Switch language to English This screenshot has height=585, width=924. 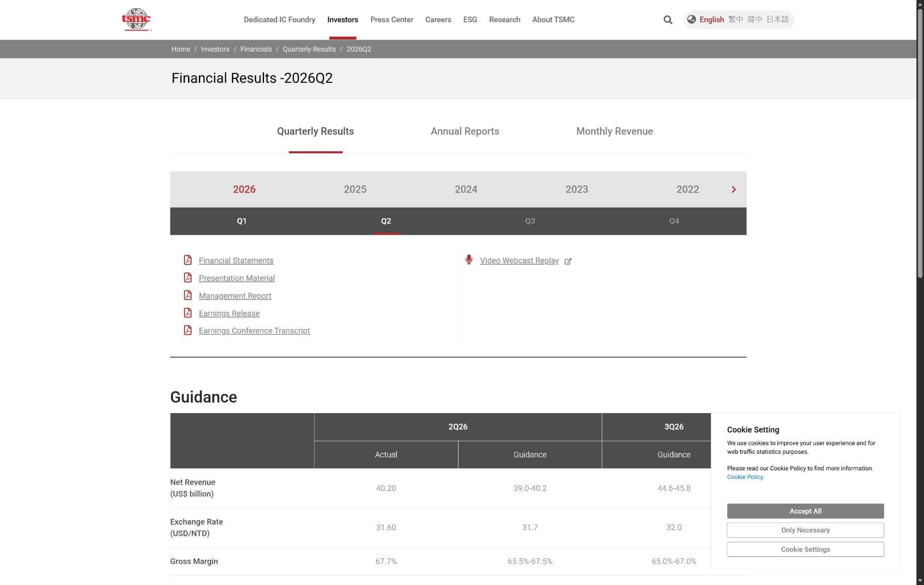click(x=712, y=20)
